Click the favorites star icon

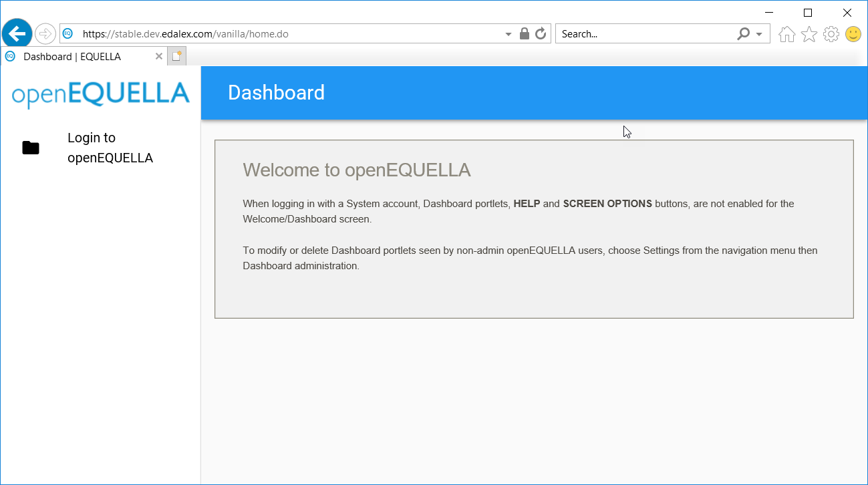tap(809, 33)
